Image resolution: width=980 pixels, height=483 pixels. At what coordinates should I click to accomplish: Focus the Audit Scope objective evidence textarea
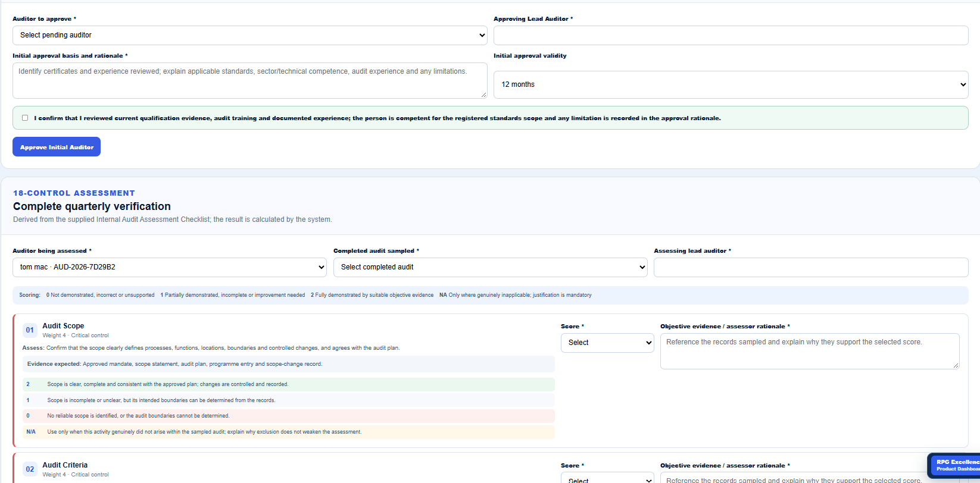pyautogui.click(x=810, y=351)
